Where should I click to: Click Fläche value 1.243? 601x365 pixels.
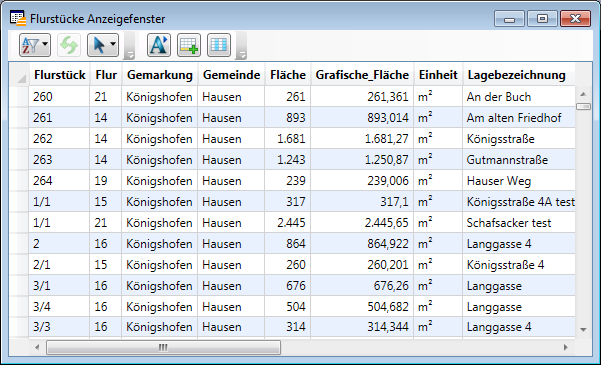click(288, 160)
